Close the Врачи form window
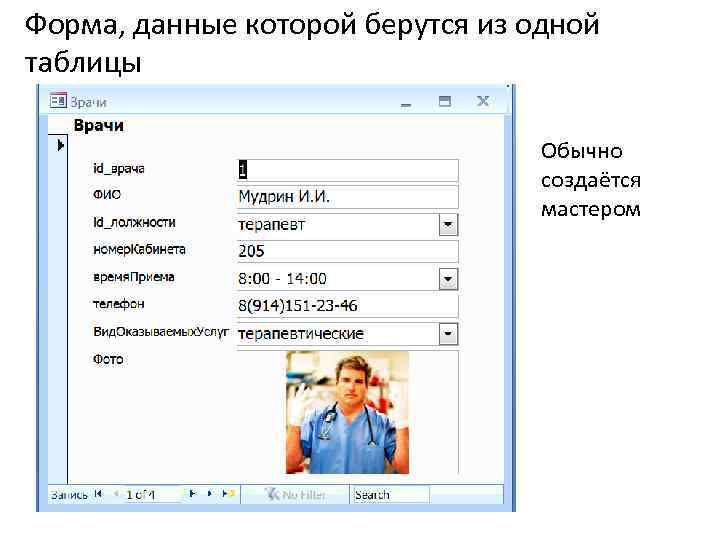 (483, 101)
